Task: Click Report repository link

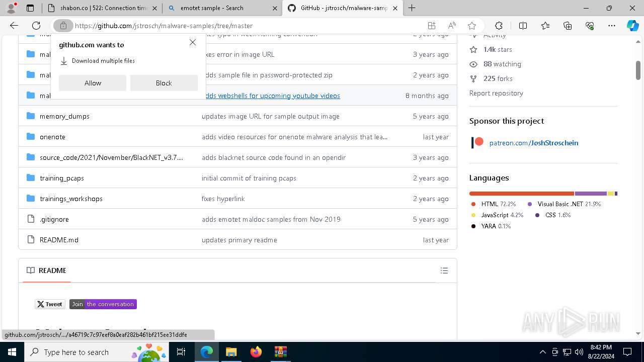Action: 496,93
